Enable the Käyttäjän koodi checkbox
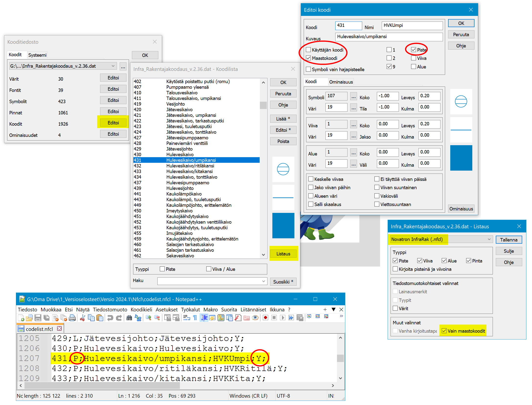This screenshot has width=532, height=405. pos(308,50)
